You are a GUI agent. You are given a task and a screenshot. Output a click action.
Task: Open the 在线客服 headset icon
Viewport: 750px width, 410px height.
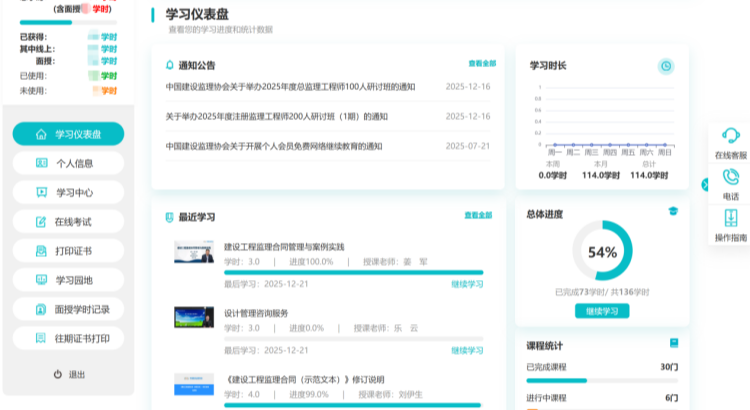[x=731, y=138]
